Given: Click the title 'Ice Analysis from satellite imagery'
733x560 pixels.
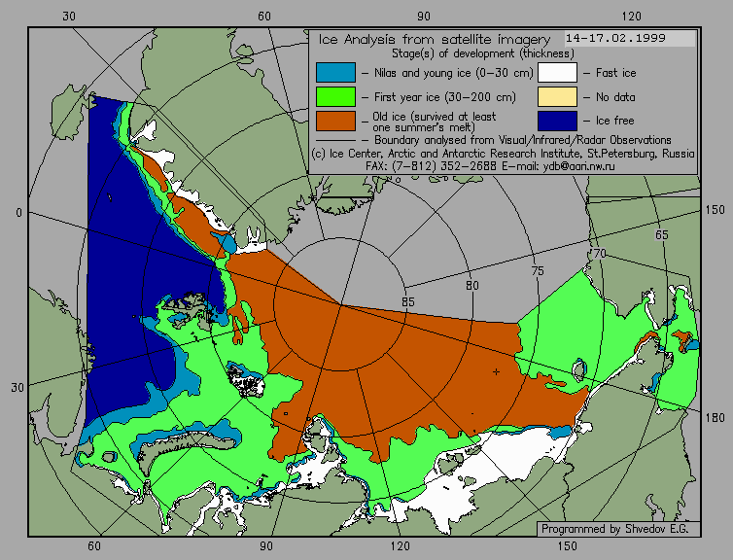Looking at the screenshot, I should (x=435, y=39).
